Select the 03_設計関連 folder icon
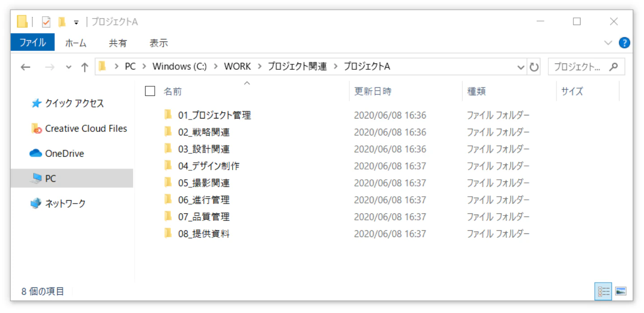This screenshot has width=644, height=313. [x=168, y=148]
